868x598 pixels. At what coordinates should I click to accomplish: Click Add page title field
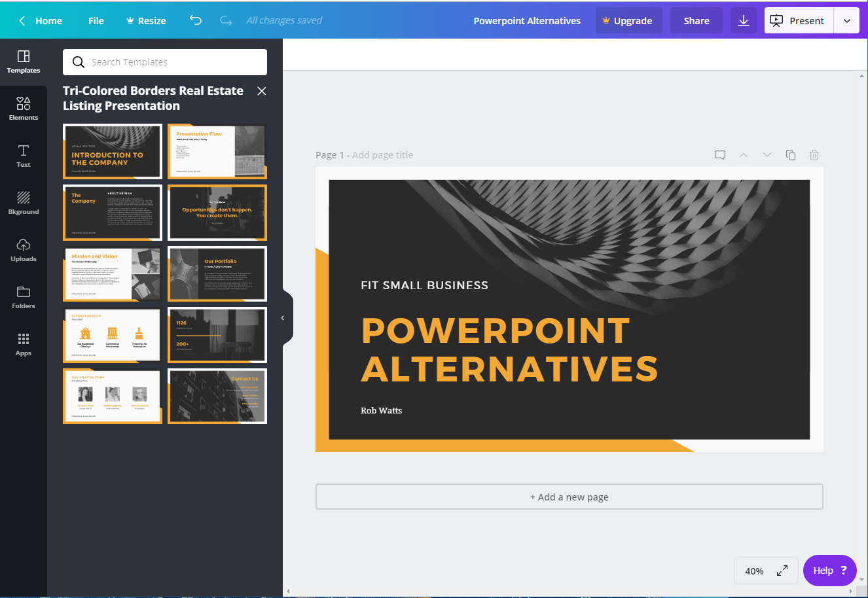pyautogui.click(x=383, y=155)
